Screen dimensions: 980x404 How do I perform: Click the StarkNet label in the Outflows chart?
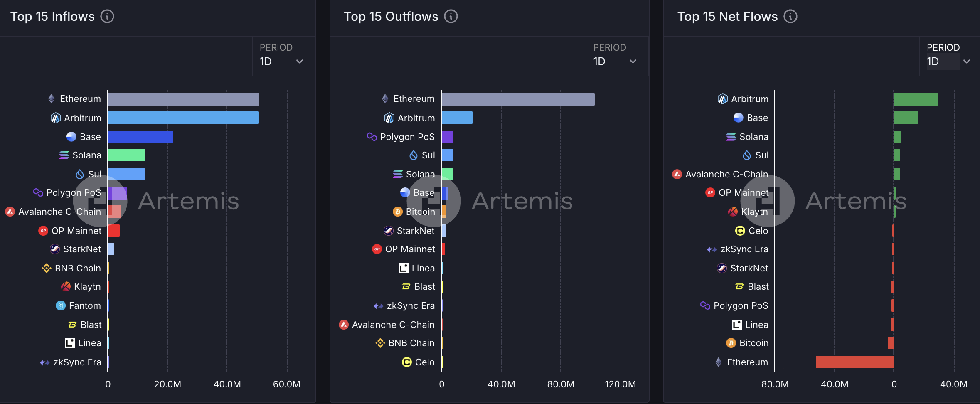pyautogui.click(x=416, y=231)
